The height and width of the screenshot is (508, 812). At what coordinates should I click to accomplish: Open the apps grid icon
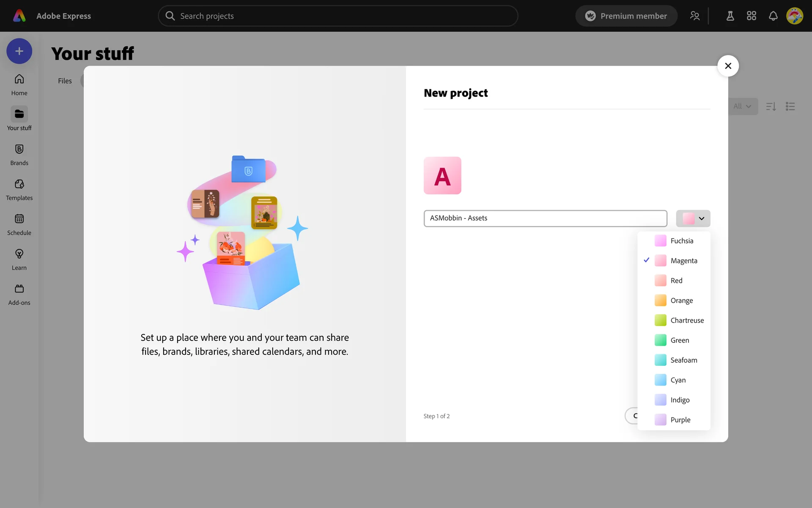point(751,16)
